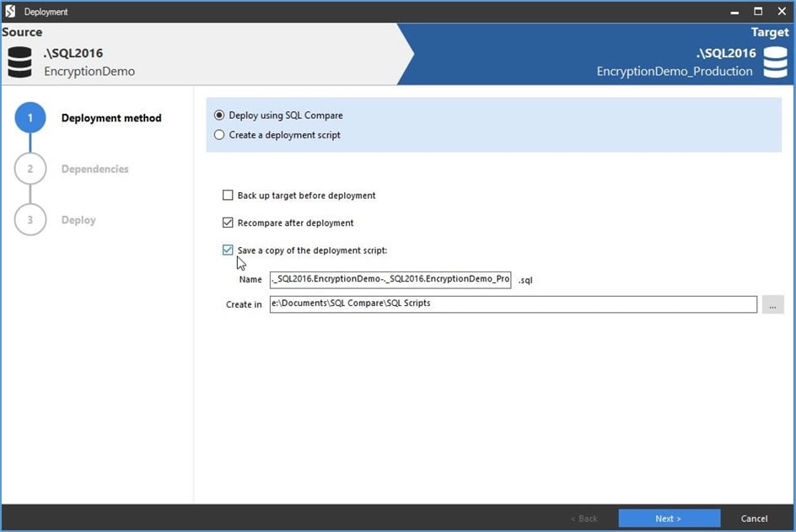Click Next to continue deployment
Viewport: 796px width, 532px height.
tap(669, 519)
